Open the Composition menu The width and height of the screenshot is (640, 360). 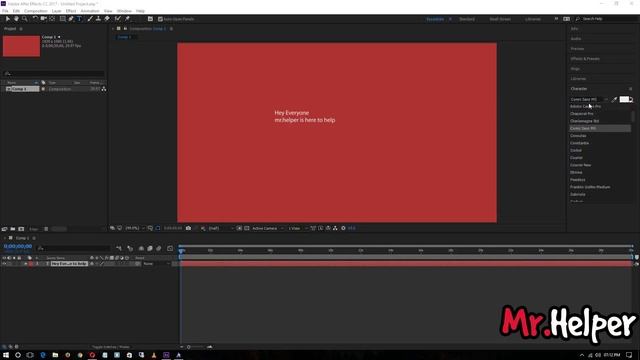point(36,11)
